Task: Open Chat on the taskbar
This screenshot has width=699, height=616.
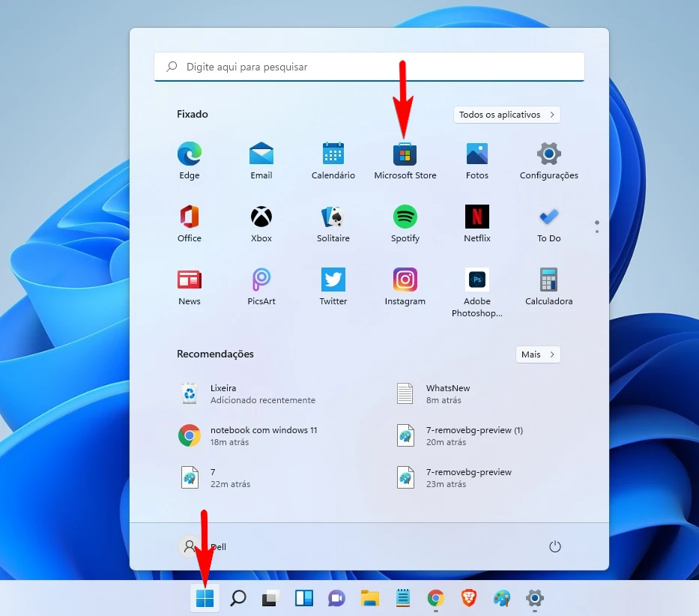Action: (x=336, y=598)
